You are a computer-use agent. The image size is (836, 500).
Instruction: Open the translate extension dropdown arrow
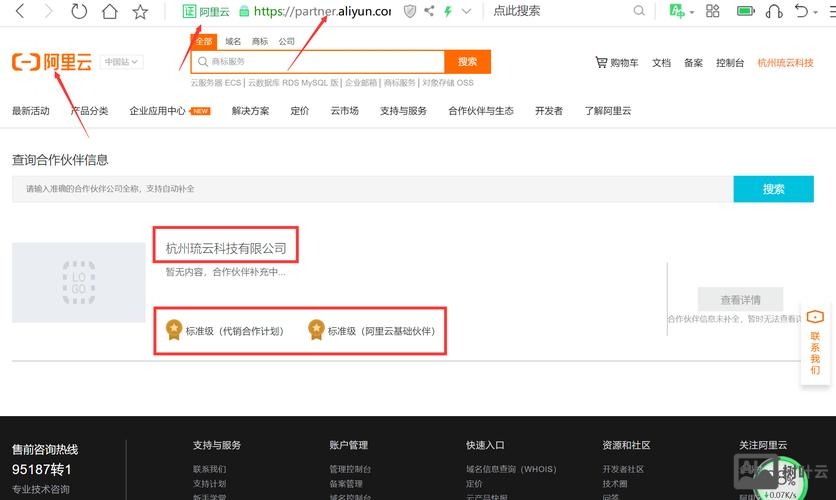692,12
